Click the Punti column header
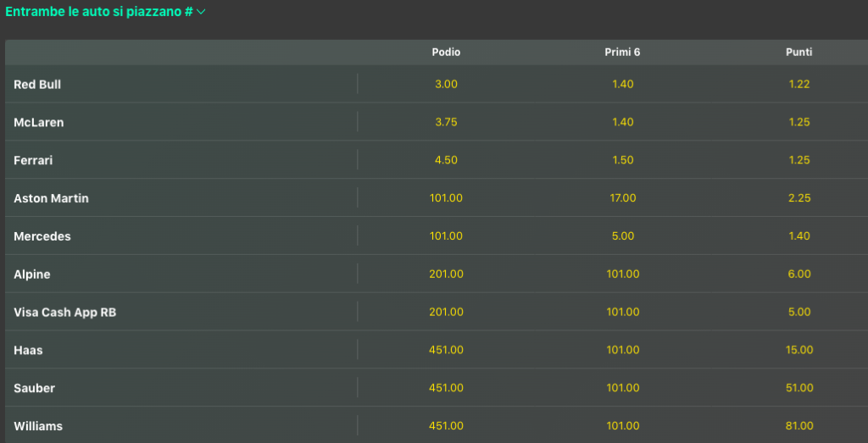Image resolution: width=868 pixels, height=443 pixels. [798, 53]
